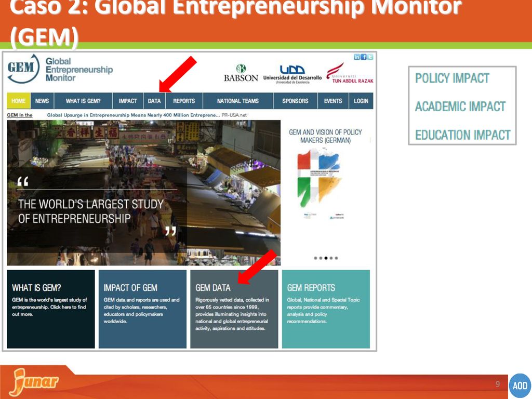Click the hero banner street market image
Screen dimensions: 532x399
[x=143, y=193]
